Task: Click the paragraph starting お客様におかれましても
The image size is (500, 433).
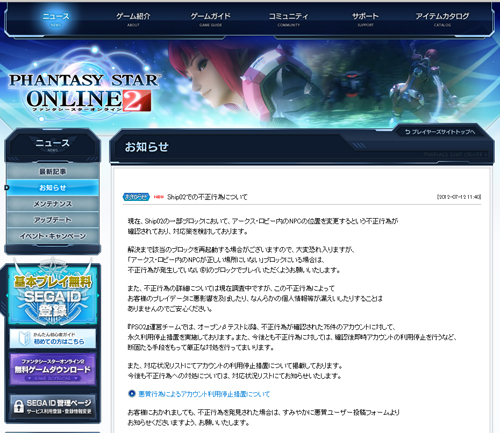Action: coord(263,418)
